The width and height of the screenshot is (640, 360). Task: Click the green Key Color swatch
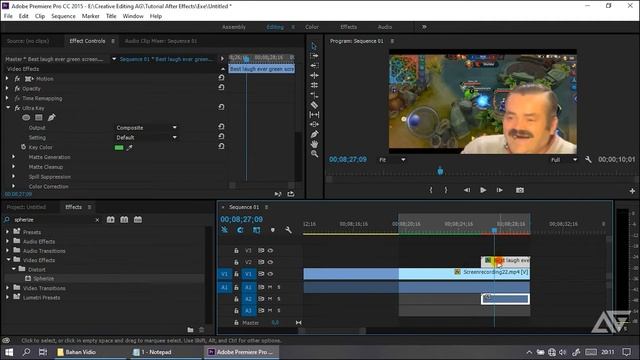[119, 148]
